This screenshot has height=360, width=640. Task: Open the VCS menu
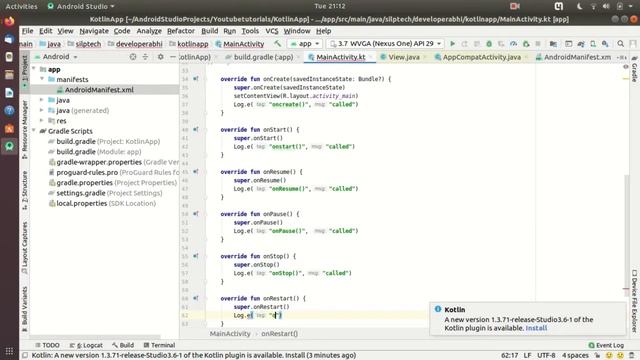point(272,31)
